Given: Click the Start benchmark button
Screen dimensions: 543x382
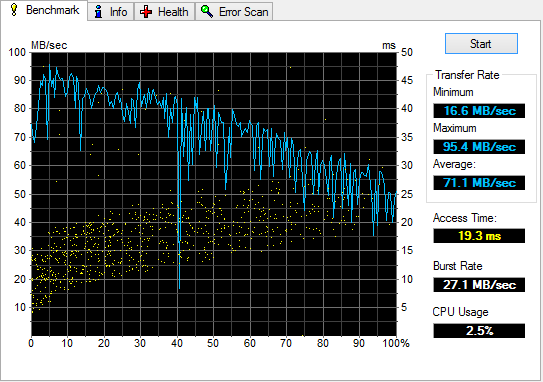Looking at the screenshot, I should click(x=481, y=44).
